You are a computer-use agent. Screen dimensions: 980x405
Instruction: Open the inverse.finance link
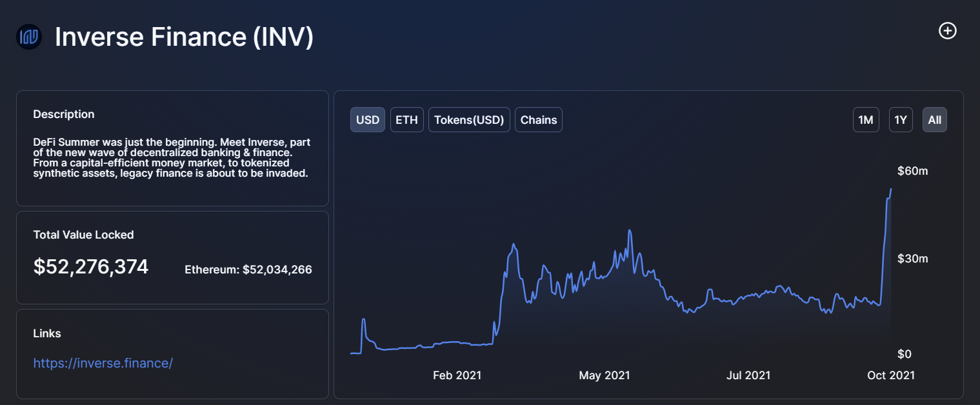point(103,363)
